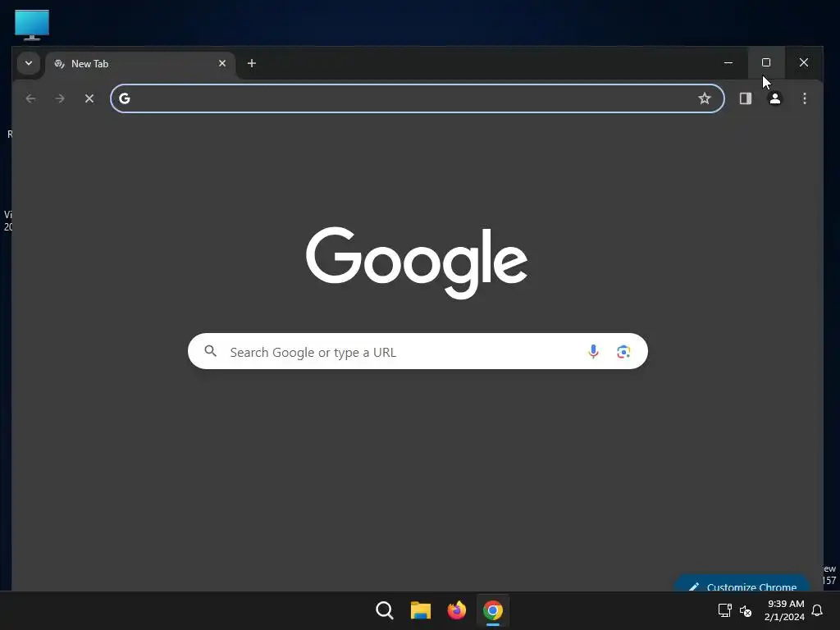Click the magnifier icon in search box
This screenshot has width=840, height=630.
tap(211, 351)
